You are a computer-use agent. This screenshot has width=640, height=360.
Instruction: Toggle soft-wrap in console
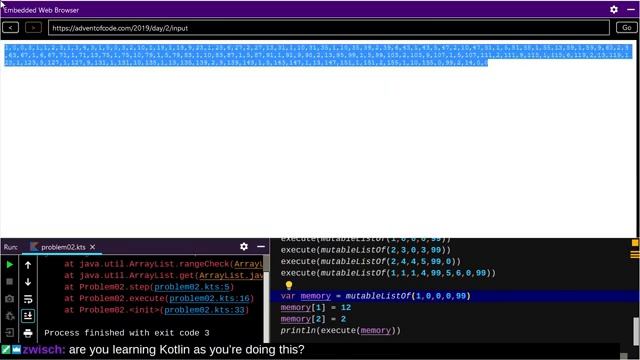(x=28, y=299)
